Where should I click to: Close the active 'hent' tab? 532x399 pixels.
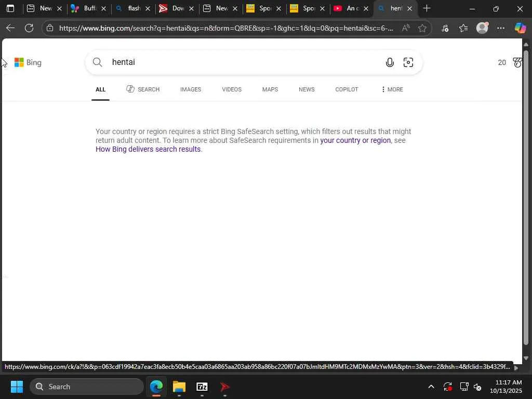point(409,8)
